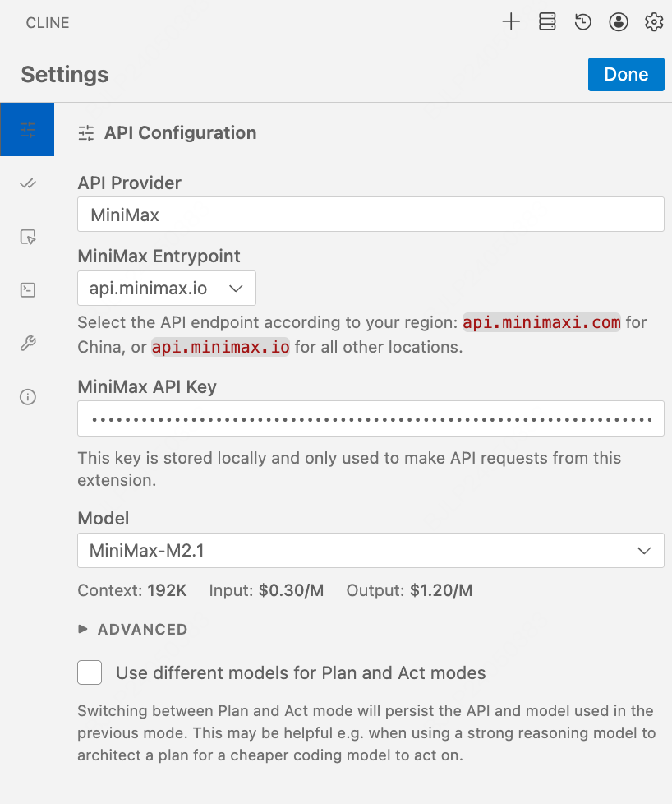Click the Done button
The height and width of the screenshot is (804, 672).
(x=626, y=74)
